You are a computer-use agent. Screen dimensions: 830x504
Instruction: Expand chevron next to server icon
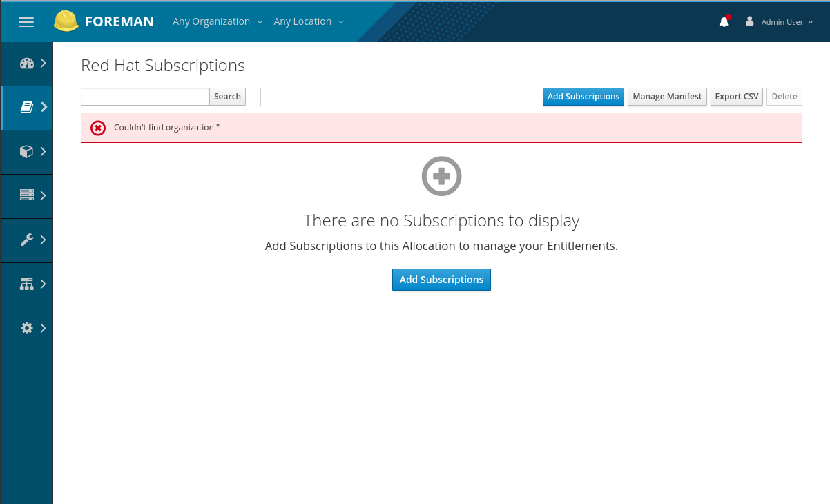[44, 195]
